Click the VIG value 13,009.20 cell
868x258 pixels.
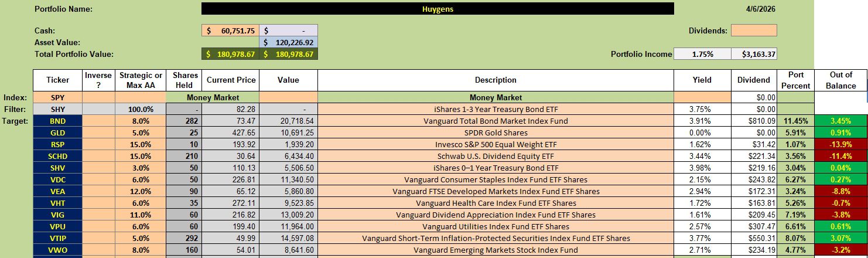(289, 215)
